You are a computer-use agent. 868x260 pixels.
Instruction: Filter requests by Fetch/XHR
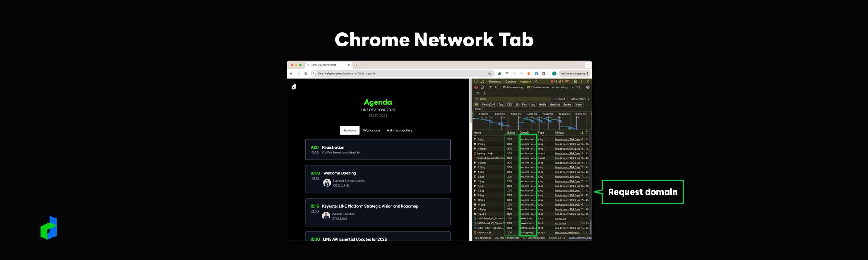click(x=489, y=104)
